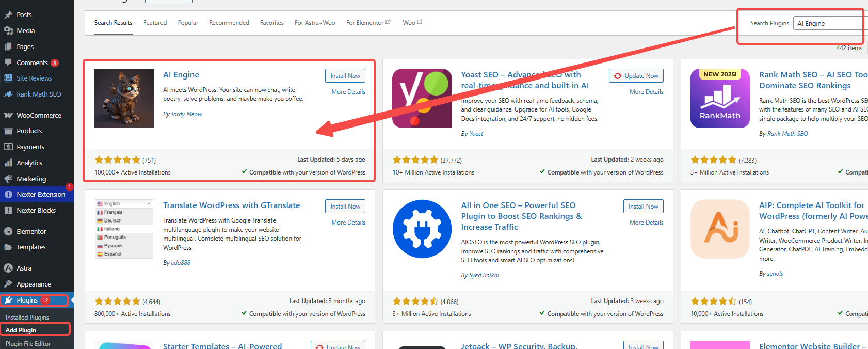Expand the GTranslate language selector
868x349 pixels.
pos(124,203)
